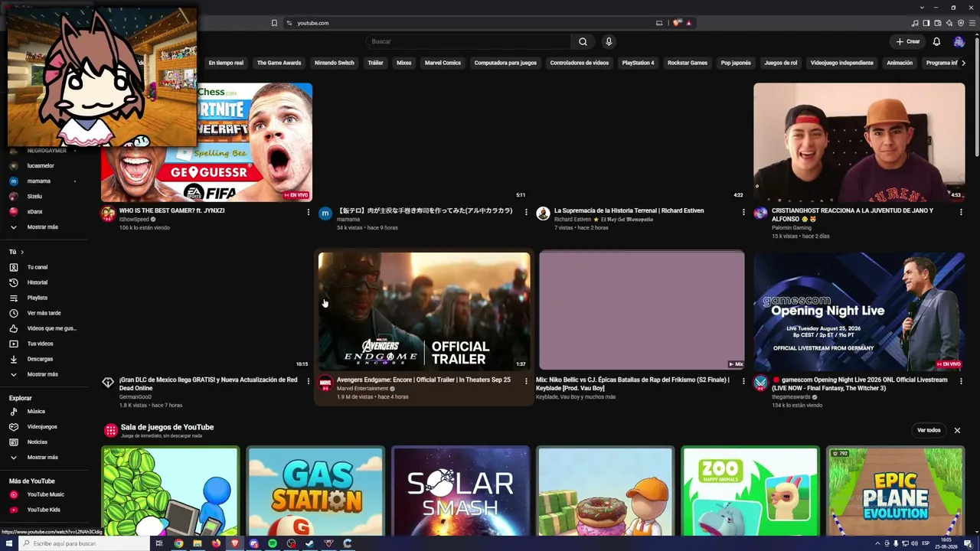This screenshot has height=551, width=980.
Task: Select the Marvel Comics chip
Action: 443,63
